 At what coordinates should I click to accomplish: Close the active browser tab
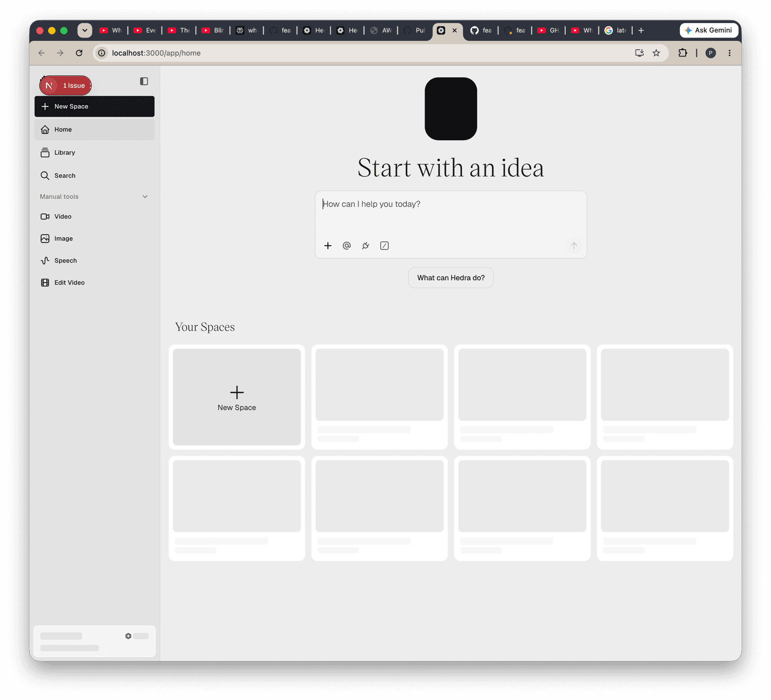[454, 30]
